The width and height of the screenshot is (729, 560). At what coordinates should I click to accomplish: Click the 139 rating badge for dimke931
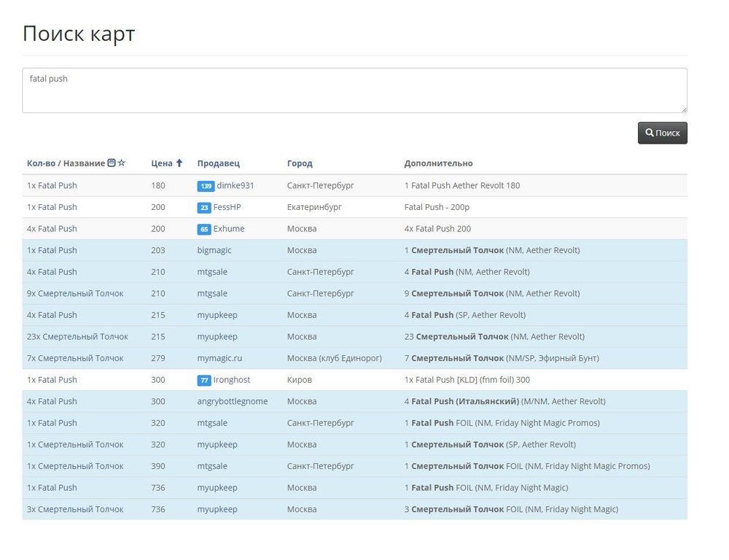tap(206, 186)
